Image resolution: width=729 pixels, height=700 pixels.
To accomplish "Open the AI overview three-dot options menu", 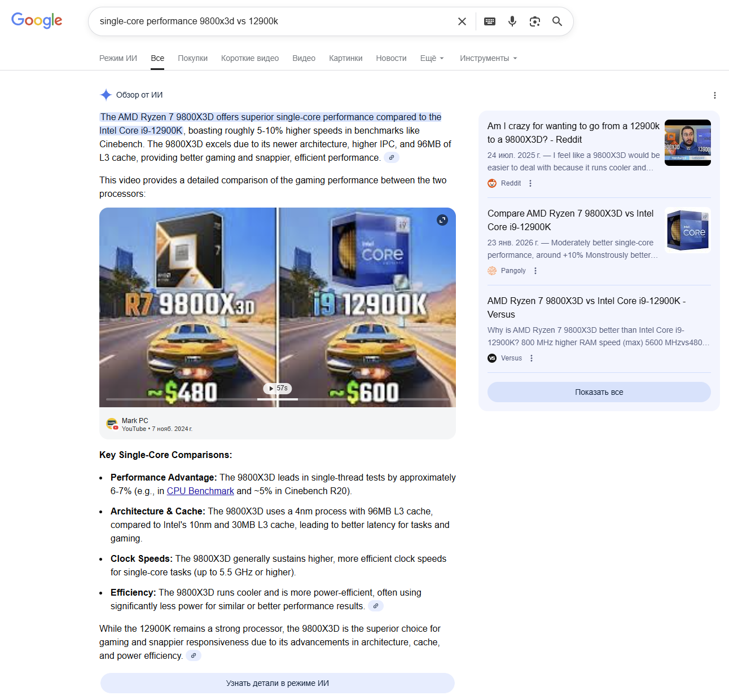I will tap(715, 95).
